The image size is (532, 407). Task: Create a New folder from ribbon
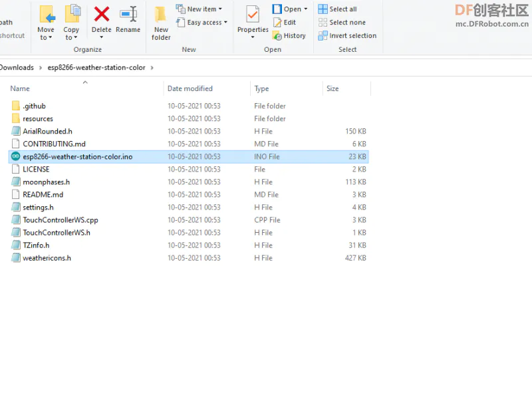pyautogui.click(x=161, y=23)
